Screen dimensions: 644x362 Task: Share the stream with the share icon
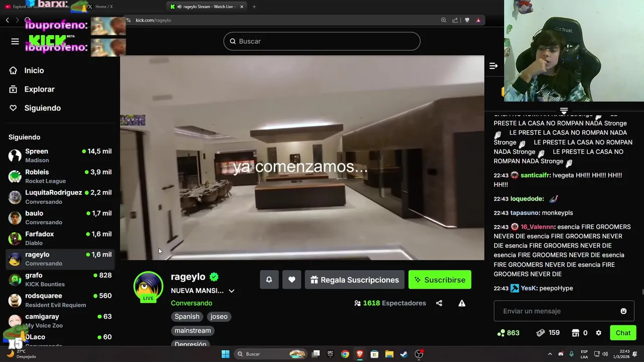coord(439,303)
